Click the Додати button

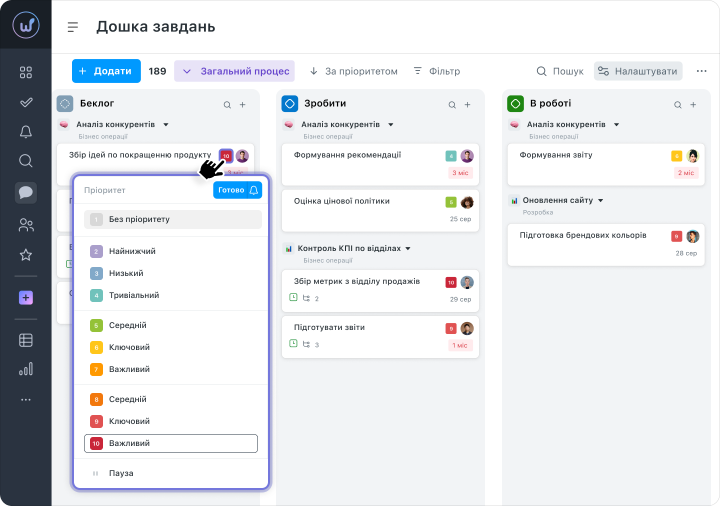pos(105,71)
